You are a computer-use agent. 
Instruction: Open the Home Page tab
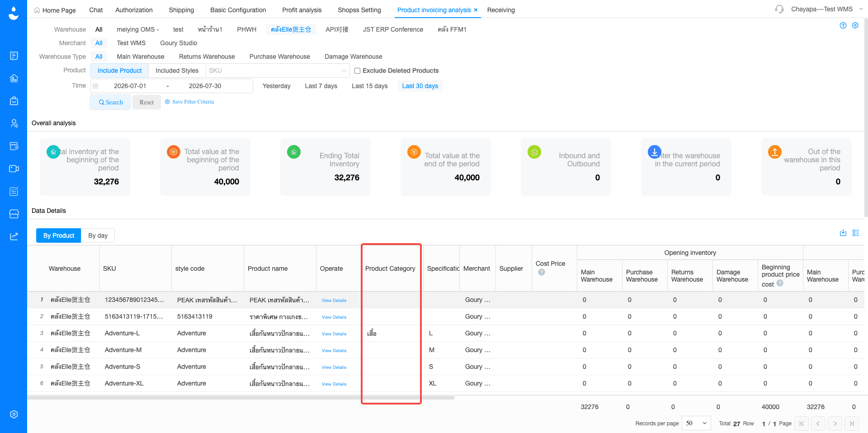[x=55, y=10]
